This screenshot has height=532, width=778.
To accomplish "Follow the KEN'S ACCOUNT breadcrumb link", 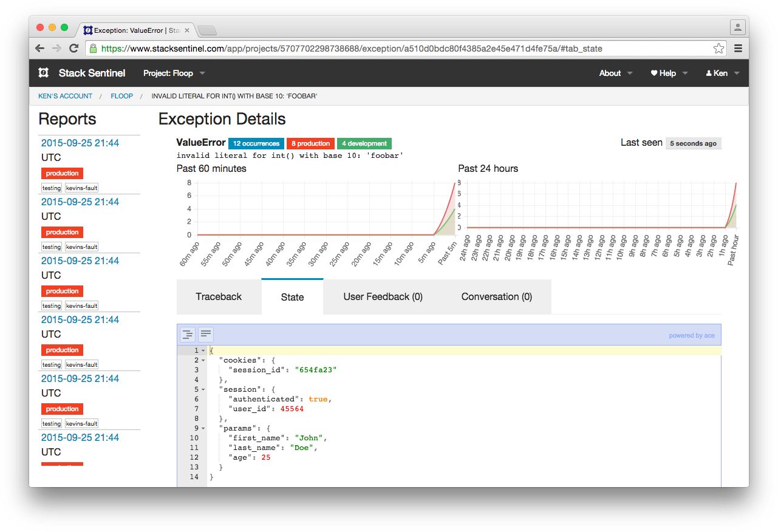I will (x=65, y=95).
